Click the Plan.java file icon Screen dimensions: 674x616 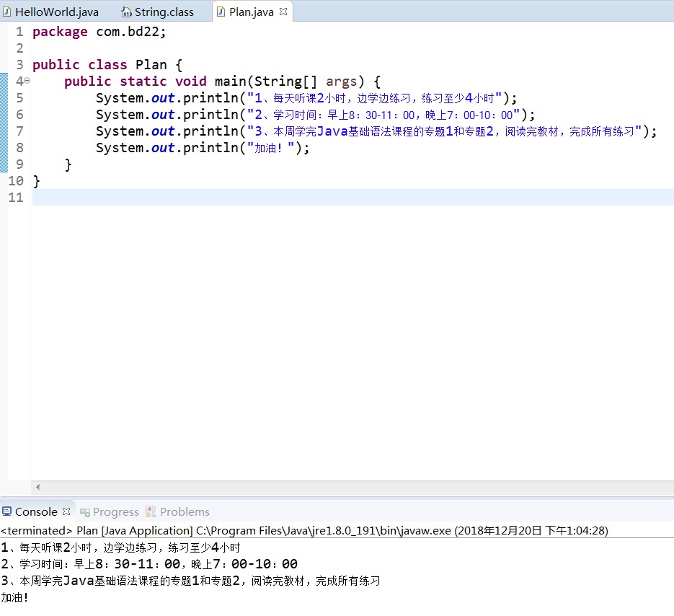click(x=221, y=12)
